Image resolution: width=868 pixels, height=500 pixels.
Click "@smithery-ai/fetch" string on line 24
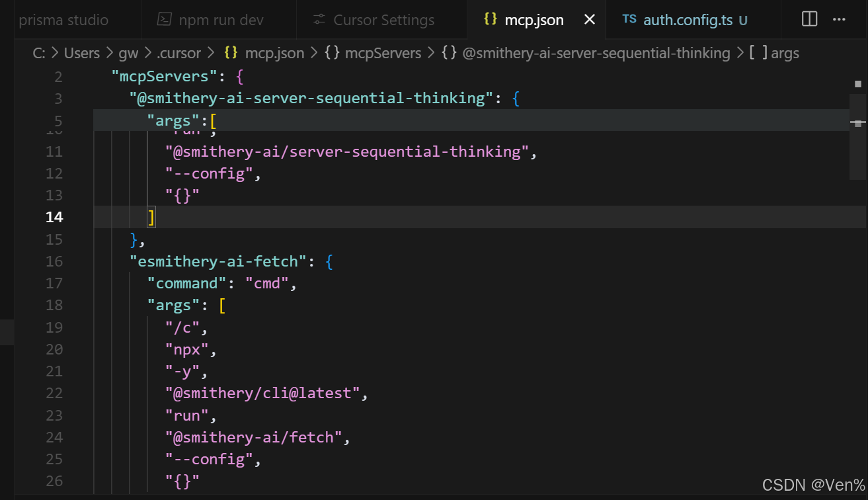(x=254, y=437)
